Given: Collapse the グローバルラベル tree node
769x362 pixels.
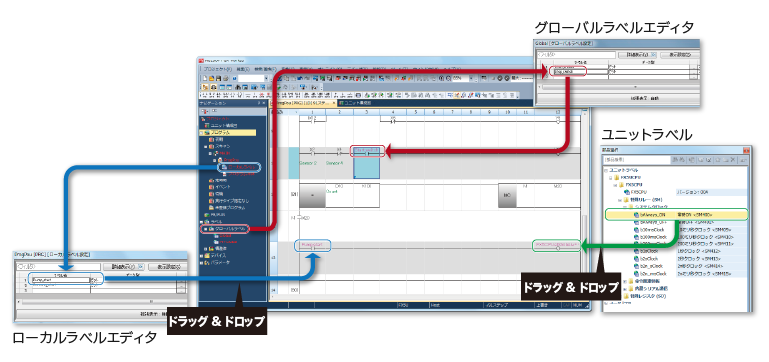Looking at the screenshot, I should click(x=205, y=229).
